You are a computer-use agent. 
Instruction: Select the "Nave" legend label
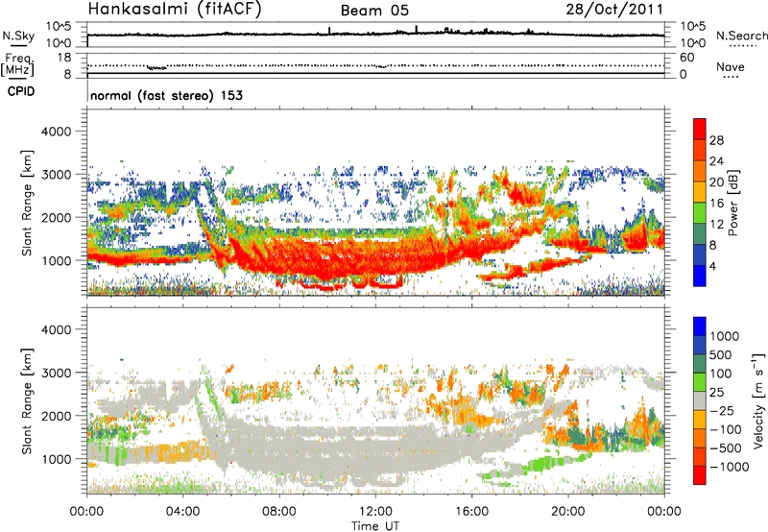(x=730, y=66)
